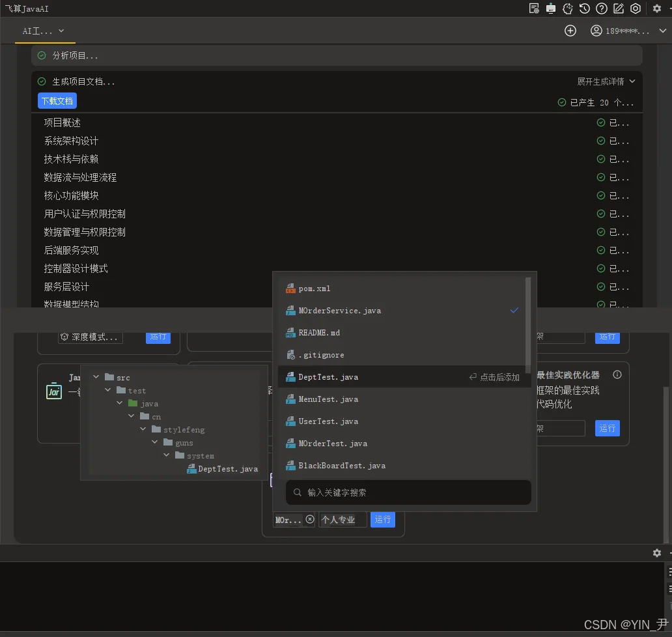Open the 控制器设计模式 document
Viewport: 672px width, 637px height.
[x=76, y=269]
